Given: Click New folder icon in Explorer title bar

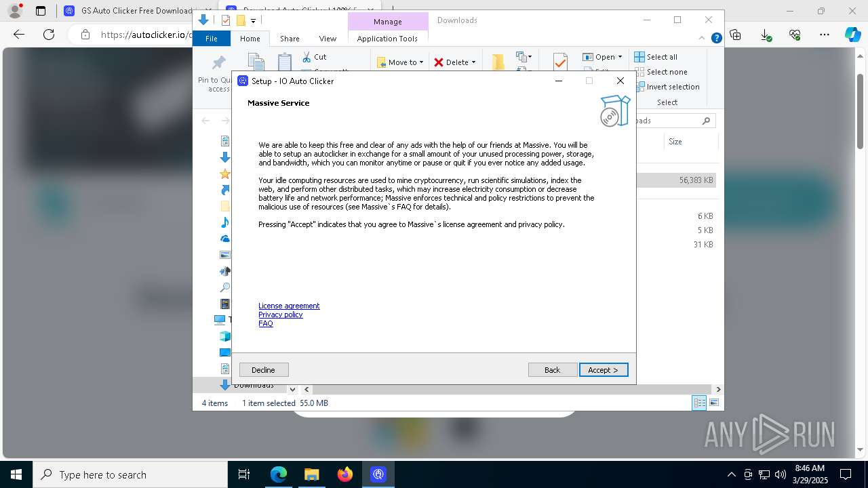Looking at the screenshot, I should click(x=240, y=20).
